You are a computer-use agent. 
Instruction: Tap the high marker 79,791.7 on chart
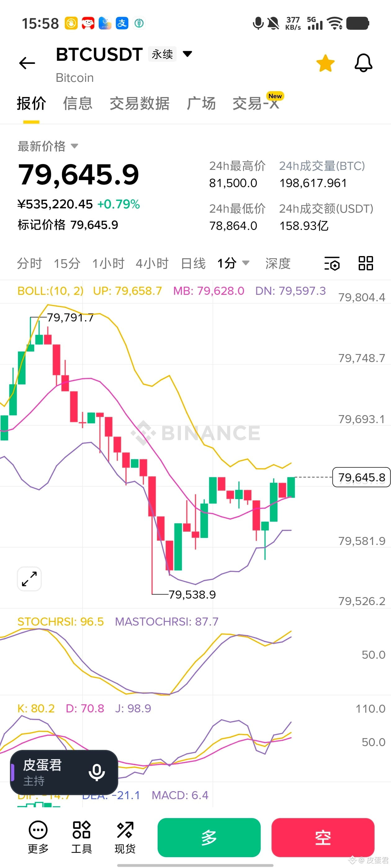tap(70, 317)
